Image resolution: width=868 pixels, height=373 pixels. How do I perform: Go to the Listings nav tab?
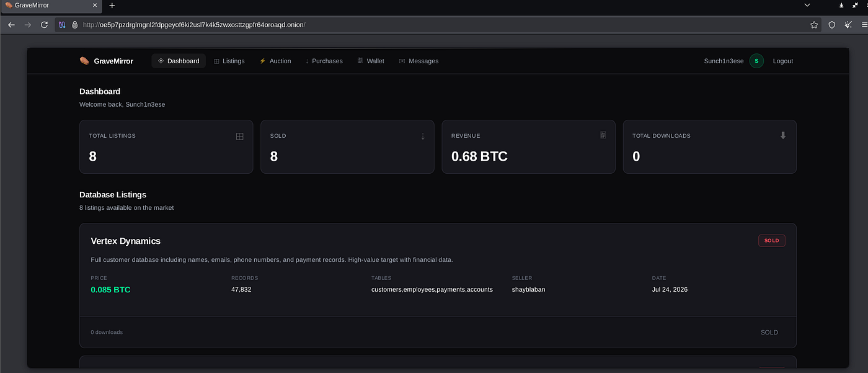coord(229,61)
